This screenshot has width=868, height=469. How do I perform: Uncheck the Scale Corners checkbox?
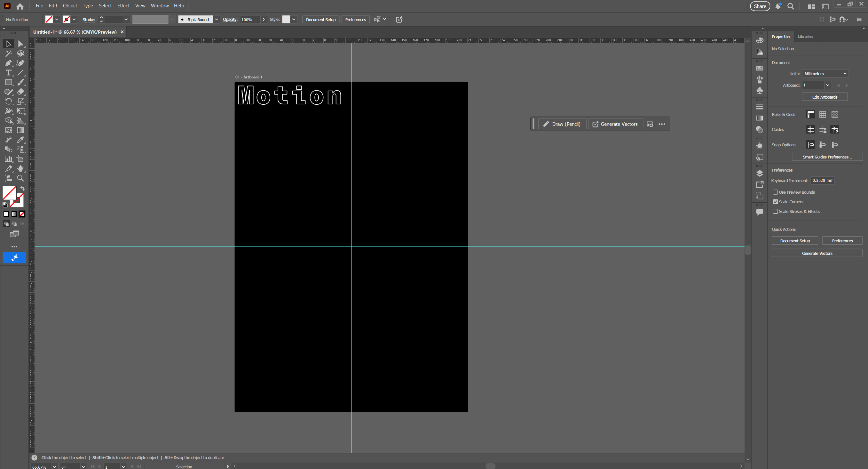click(775, 202)
